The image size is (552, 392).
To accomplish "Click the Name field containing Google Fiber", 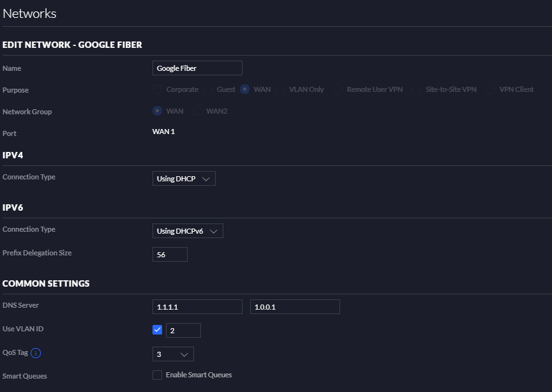I will pos(197,68).
